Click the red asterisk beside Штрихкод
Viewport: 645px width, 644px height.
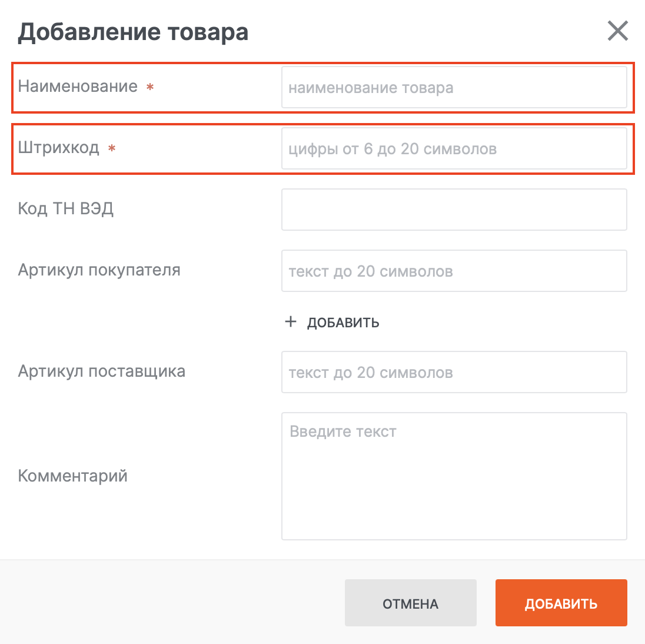(112, 149)
